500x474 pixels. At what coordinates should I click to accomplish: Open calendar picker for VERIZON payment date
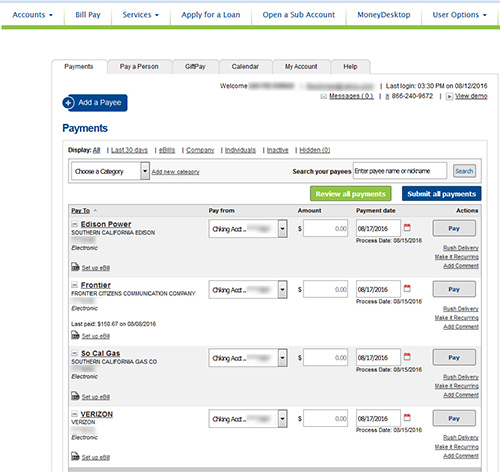(x=407, y=417)
